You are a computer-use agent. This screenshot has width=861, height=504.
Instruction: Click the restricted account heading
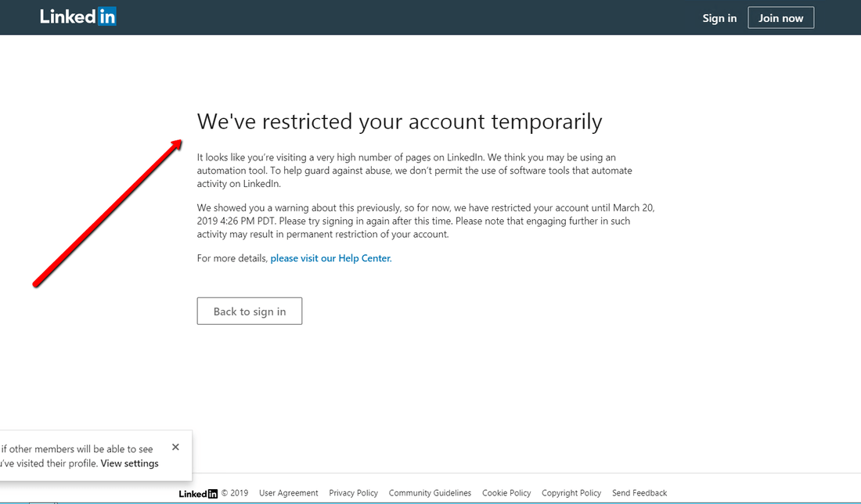399,122
